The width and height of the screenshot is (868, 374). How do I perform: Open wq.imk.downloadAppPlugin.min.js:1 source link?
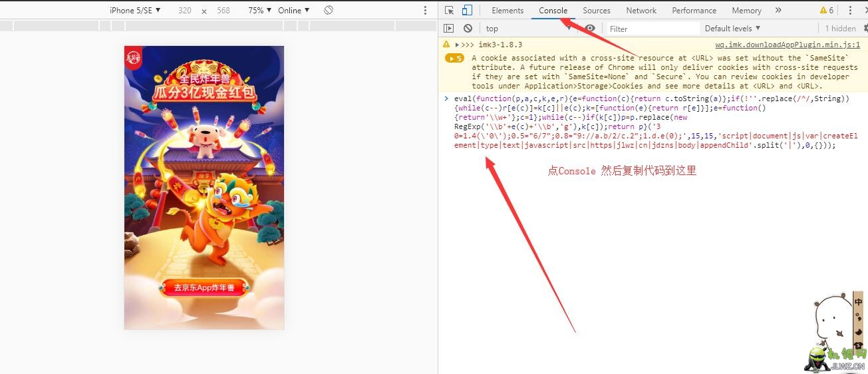tap(788, 45)
